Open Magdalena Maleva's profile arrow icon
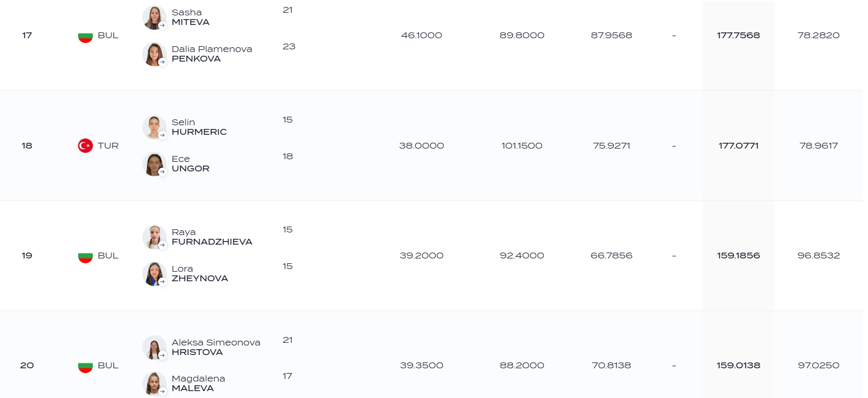Image resolution: width=868 pixels, height=398 pixels. click(162, 392)
